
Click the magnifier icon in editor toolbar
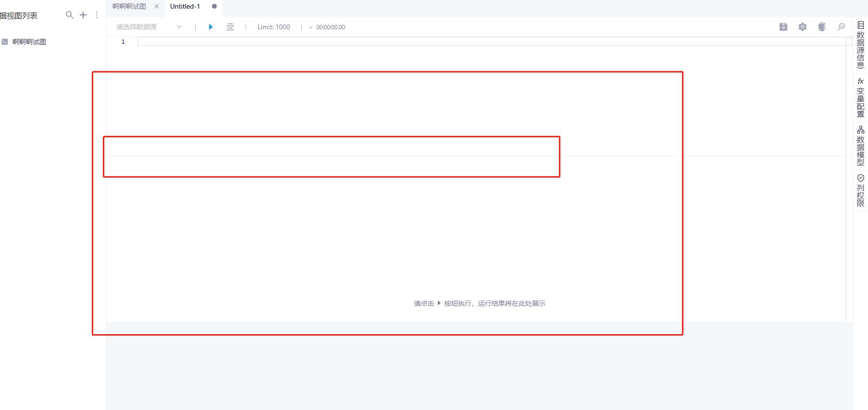841,27
